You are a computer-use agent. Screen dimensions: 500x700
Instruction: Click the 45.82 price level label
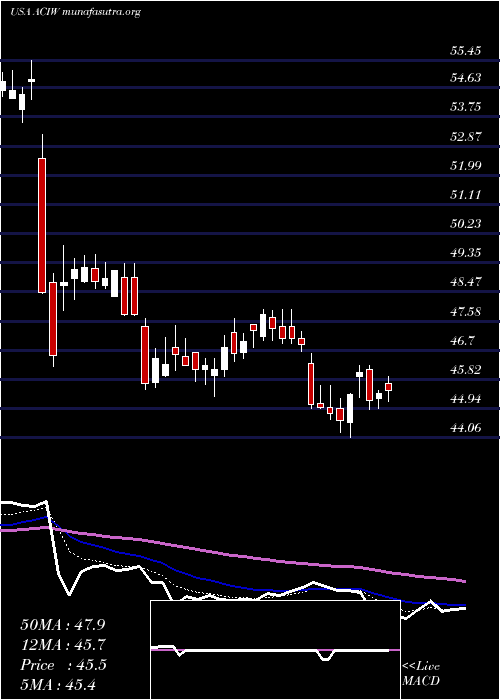tap(466, 370)
